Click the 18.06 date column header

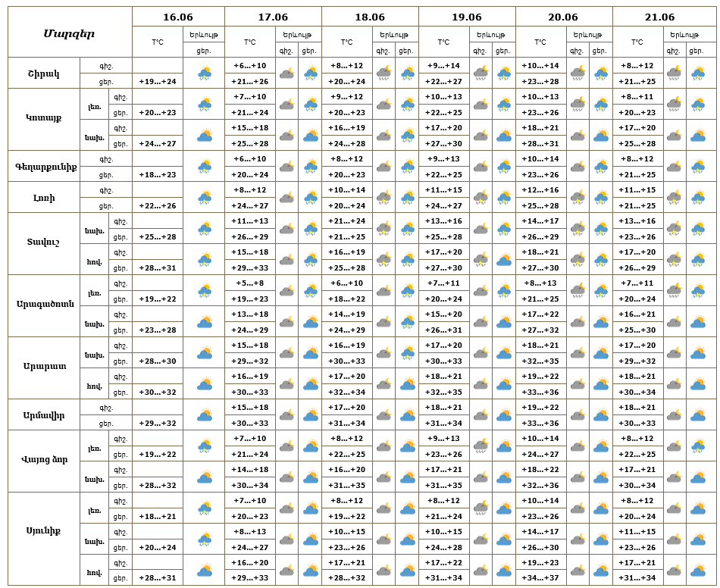(370, 17)
